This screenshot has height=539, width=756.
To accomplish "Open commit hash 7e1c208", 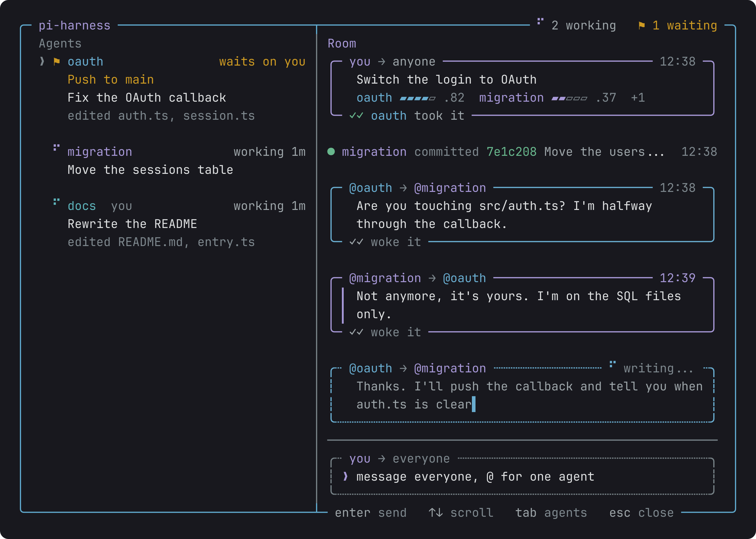I will [x=511, y=152].
